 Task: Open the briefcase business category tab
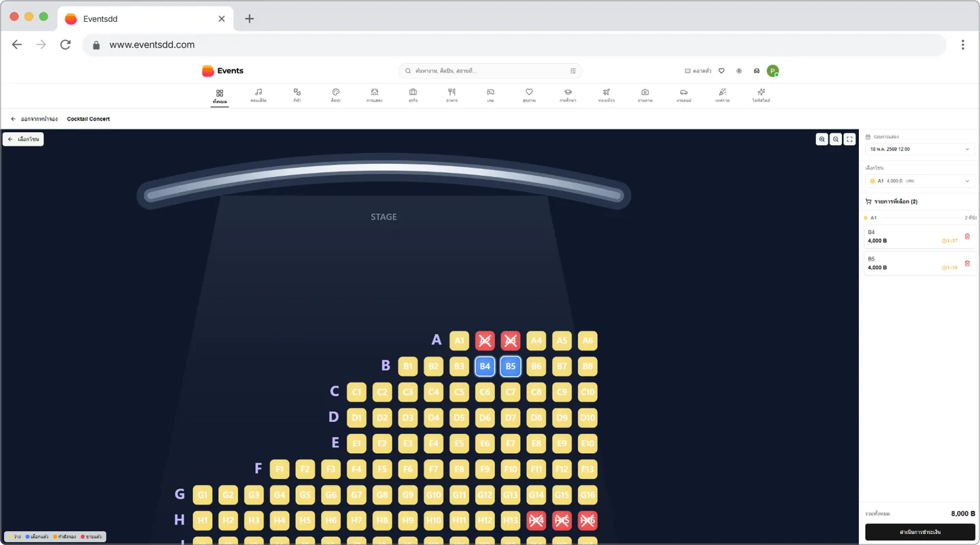pos(413,95)
